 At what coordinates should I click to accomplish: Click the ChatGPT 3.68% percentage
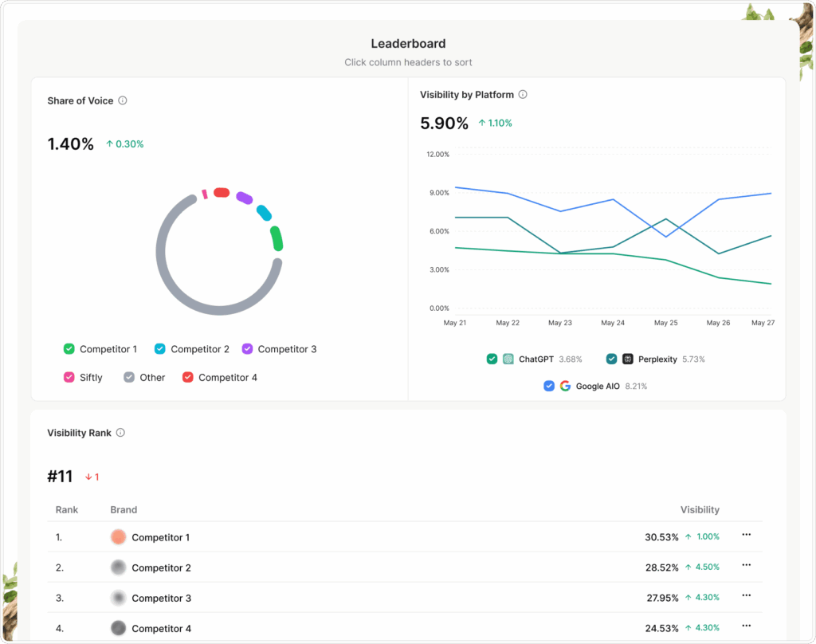pyautogui.click(x=571, y=359)
